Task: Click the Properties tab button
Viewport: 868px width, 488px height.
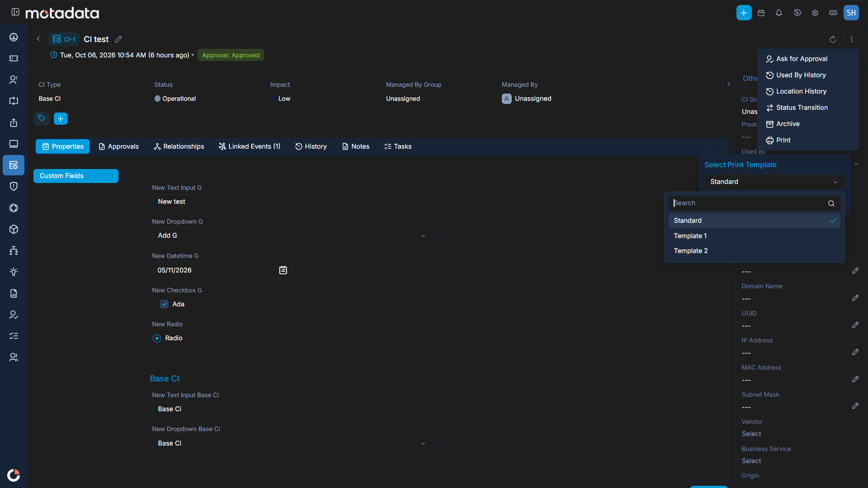Action: tap(63, 146)
